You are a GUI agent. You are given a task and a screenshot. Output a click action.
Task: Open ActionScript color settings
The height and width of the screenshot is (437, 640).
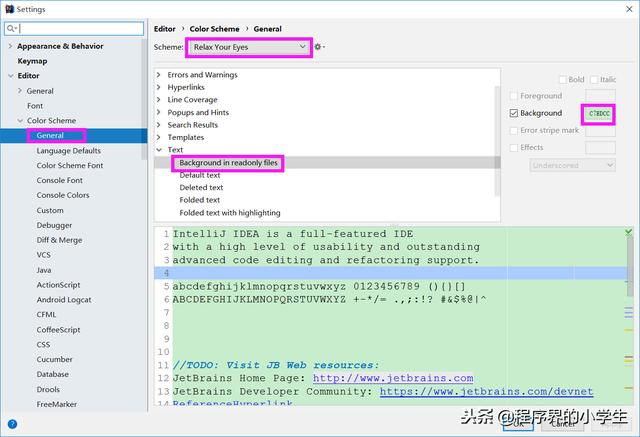58,285
